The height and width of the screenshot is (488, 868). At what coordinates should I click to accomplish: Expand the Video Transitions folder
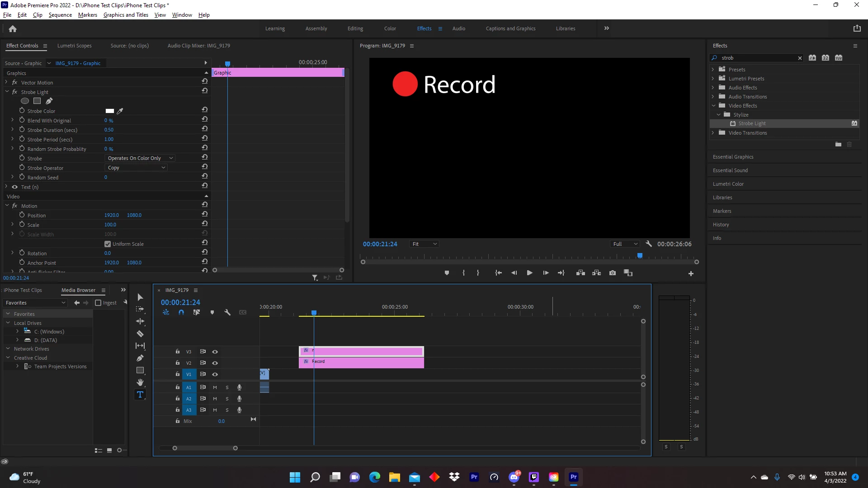713,133
